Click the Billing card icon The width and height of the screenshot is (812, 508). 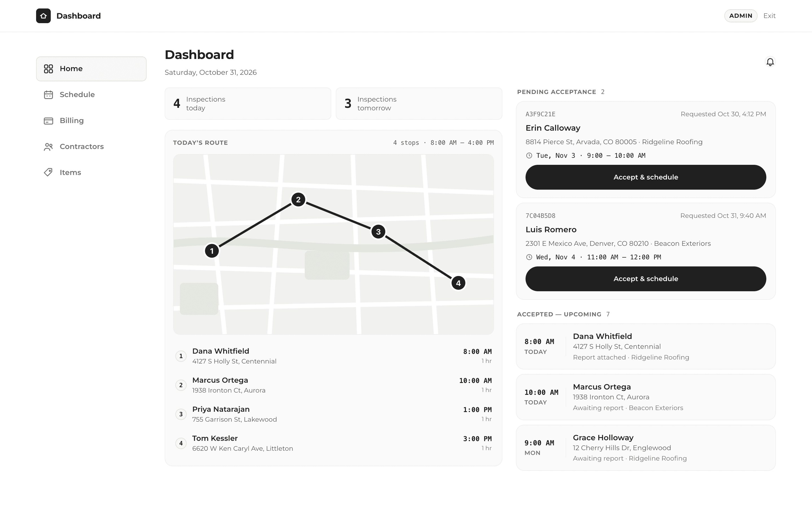point(48,121)
